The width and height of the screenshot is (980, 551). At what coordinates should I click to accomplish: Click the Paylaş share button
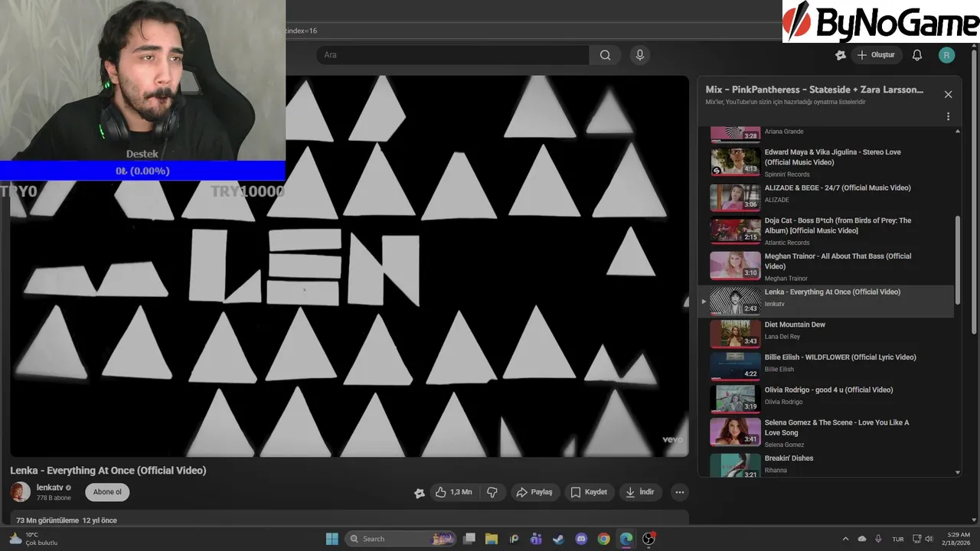pos(534,492)
